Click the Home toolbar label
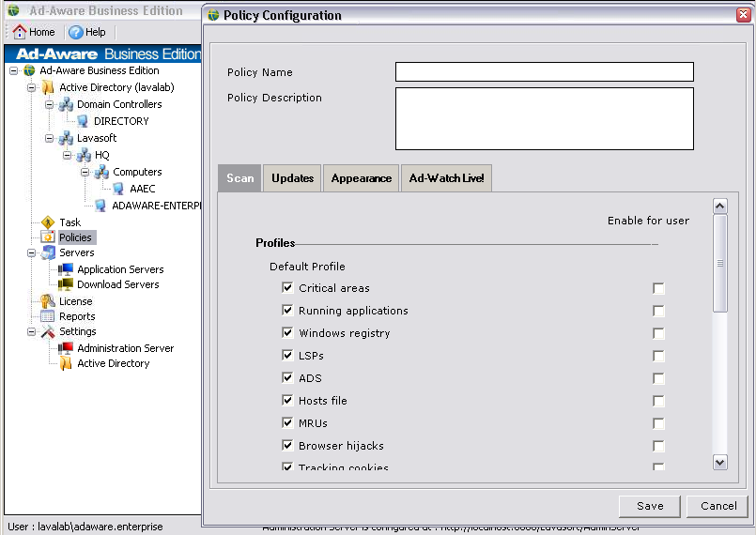This screenshot has width=756, height=535. (42, 32)
